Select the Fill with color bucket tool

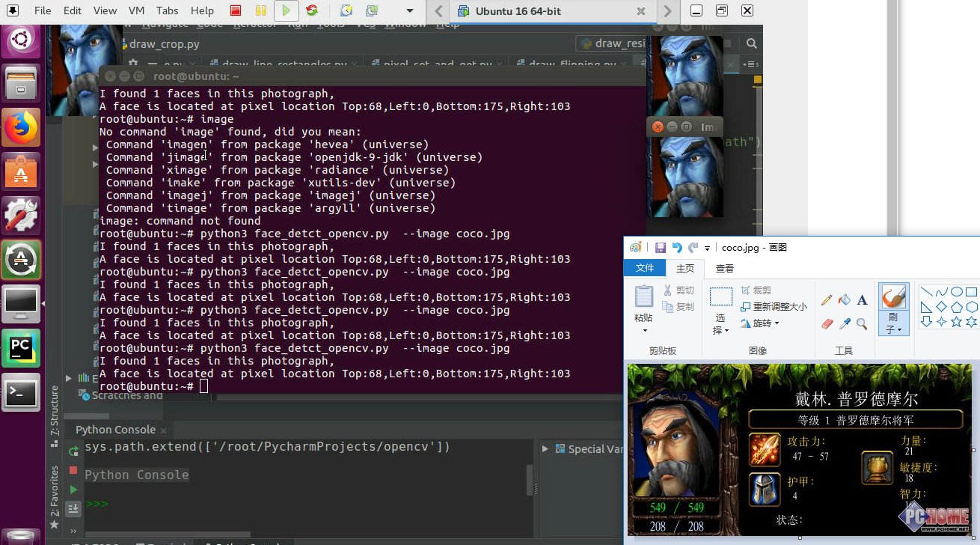(845, 300)
